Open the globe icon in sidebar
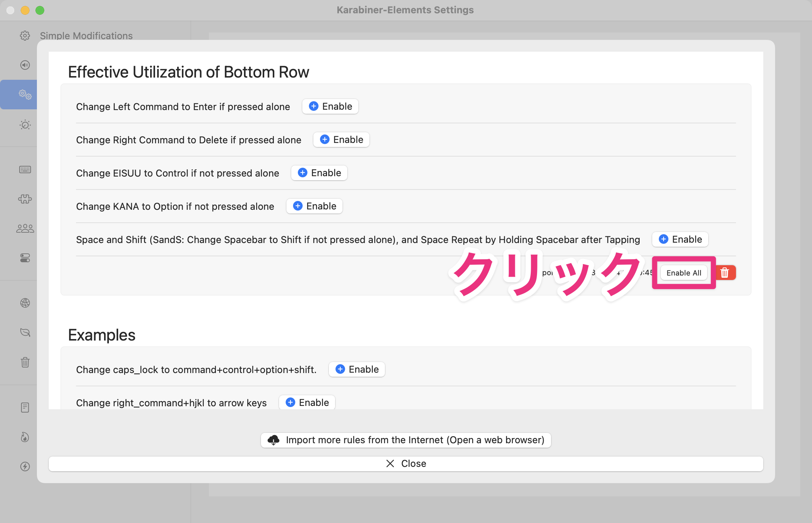 (x=25, y=303)
